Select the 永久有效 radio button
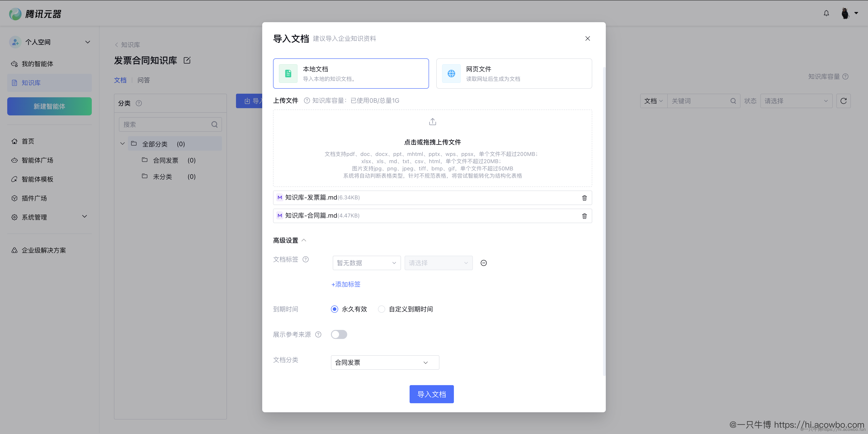868x434 pixels. (334, 309)
